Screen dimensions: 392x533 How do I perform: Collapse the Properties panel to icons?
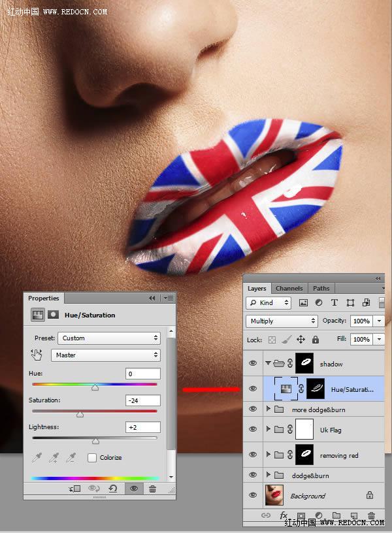[152, 298]
